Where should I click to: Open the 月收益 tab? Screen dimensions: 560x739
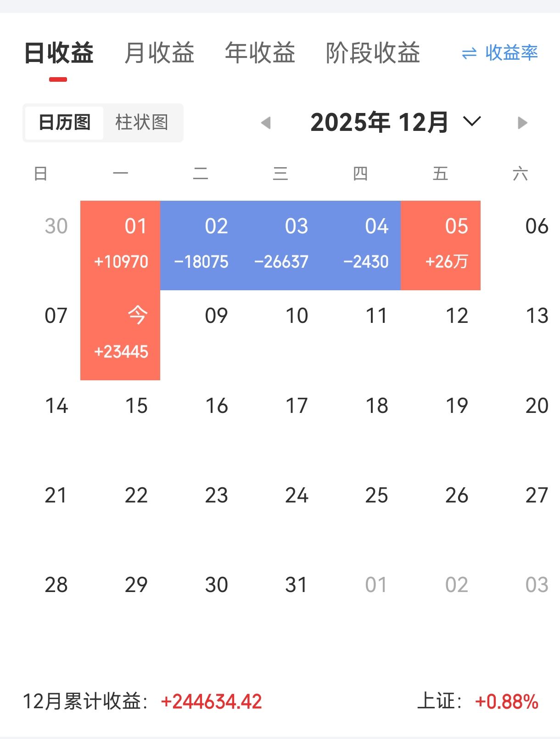[159, 53]
